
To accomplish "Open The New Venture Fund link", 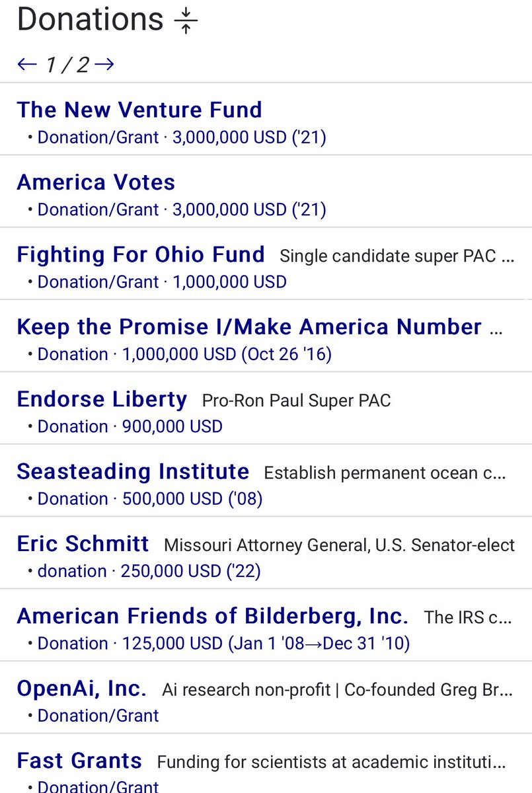I will [x=139, y=110].
